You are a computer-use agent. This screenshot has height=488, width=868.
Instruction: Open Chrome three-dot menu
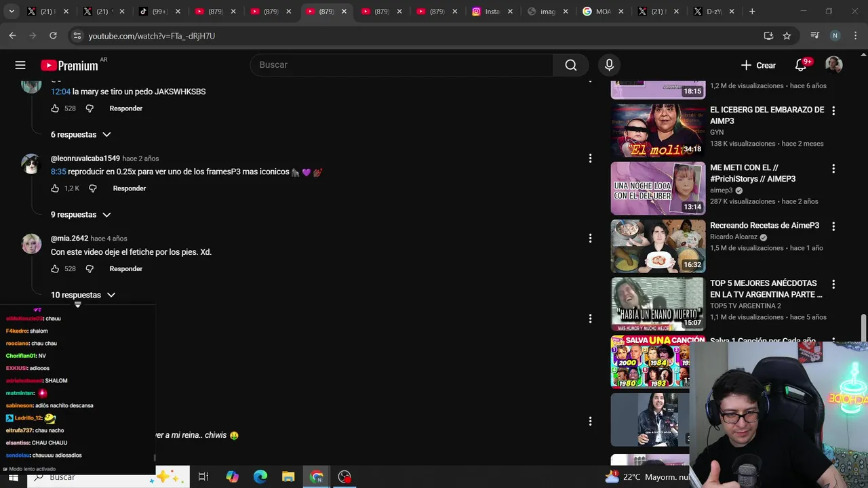[x=854, y=36]
